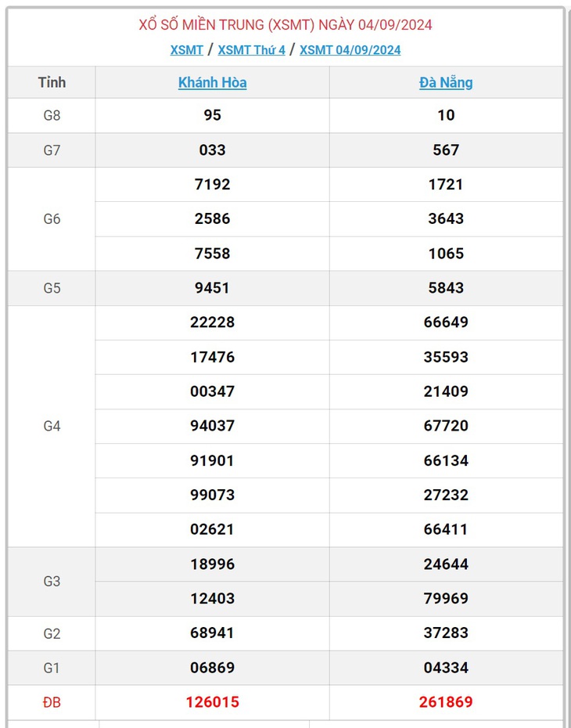
Task: Open the XSMT breadcrumb link
Action: [x=186, y=50]
